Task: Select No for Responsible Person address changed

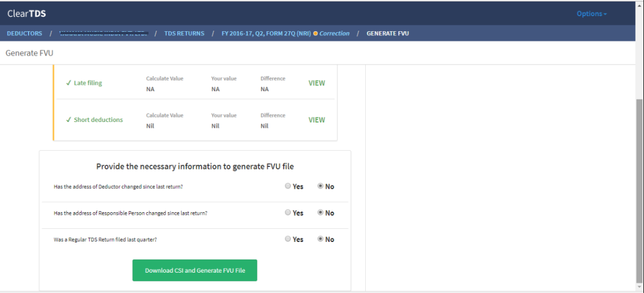Action: tap(320, 213)
